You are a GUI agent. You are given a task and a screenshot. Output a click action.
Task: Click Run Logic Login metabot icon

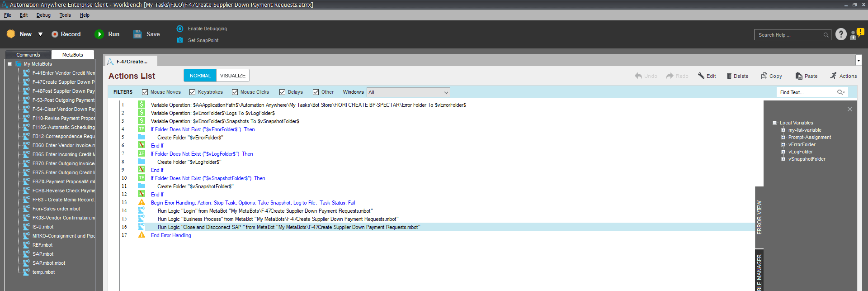click(142, 210)
